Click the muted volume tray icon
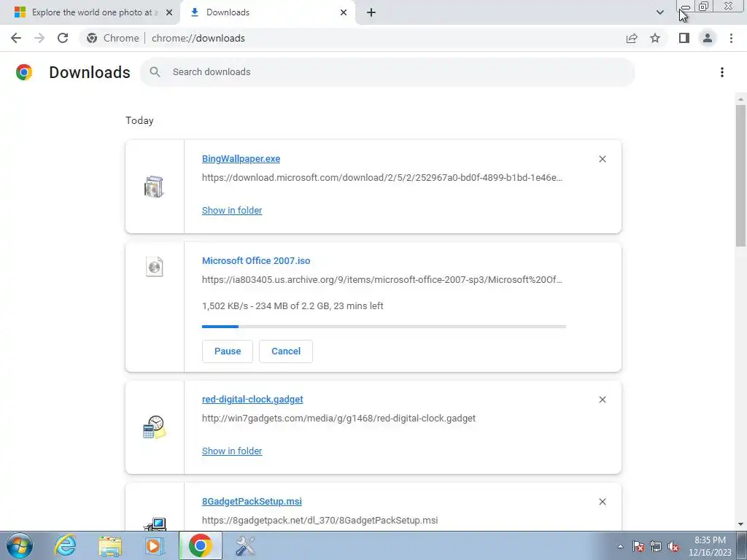The image size is (747, 560). [673, 547]
